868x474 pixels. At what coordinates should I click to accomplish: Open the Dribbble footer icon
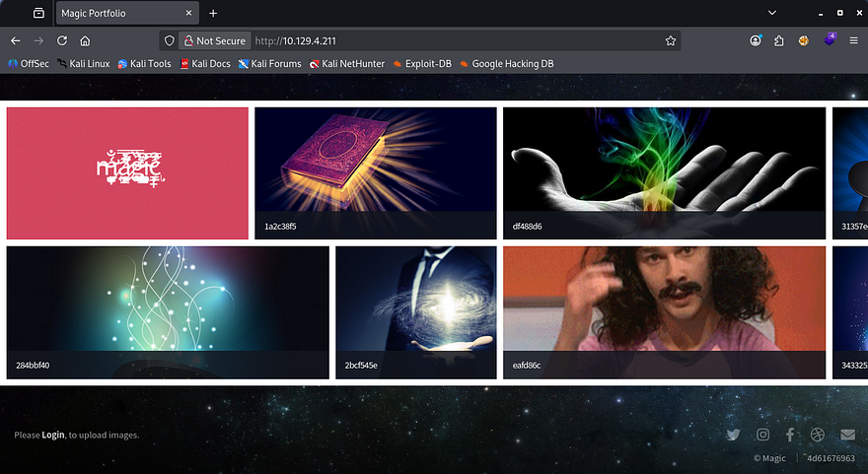(x=818, y=435)
